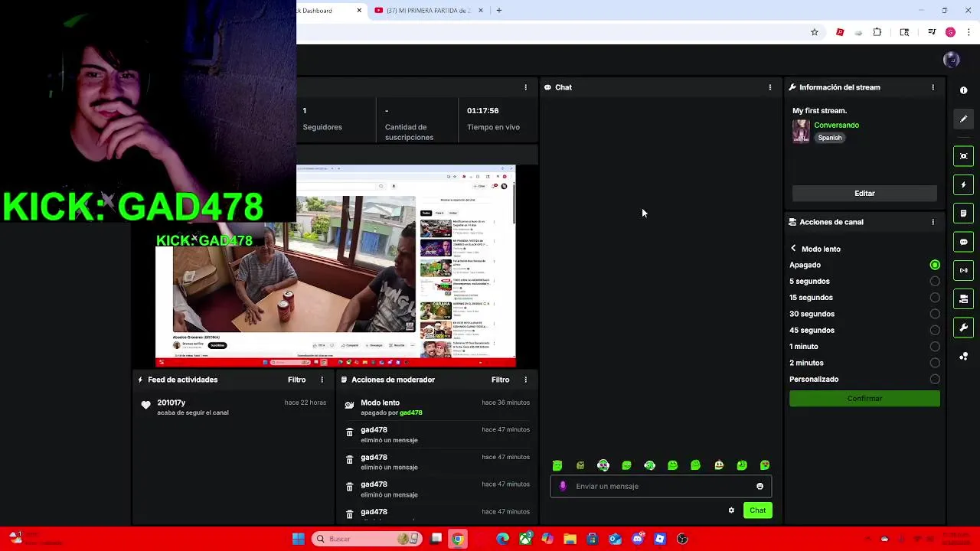Close the YouTube browser tab
The width and height of the screenshot is (980, 551).
[x=481, y=11]
